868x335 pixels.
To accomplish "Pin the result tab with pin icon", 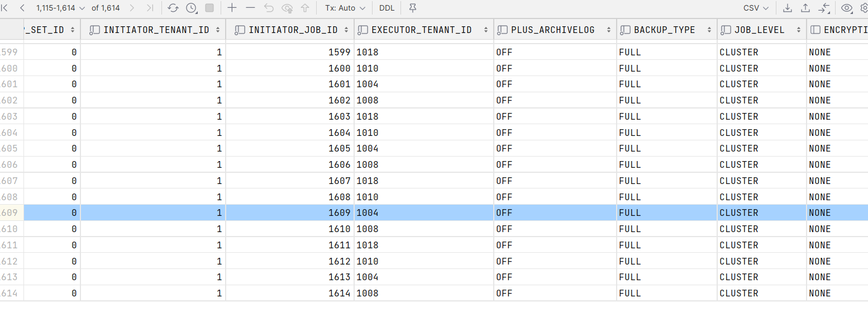I will [x=413, y=8].
